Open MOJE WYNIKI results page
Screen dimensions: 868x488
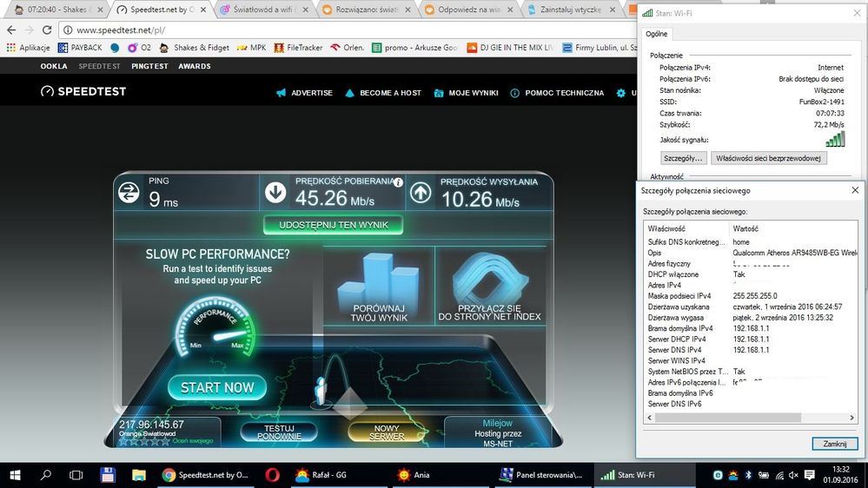click(466, 93)
